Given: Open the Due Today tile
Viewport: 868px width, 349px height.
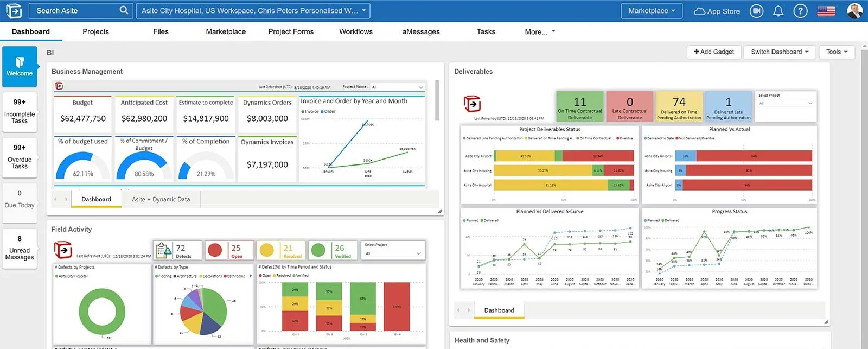Looking at the screenshot, I should click(20, 202).
